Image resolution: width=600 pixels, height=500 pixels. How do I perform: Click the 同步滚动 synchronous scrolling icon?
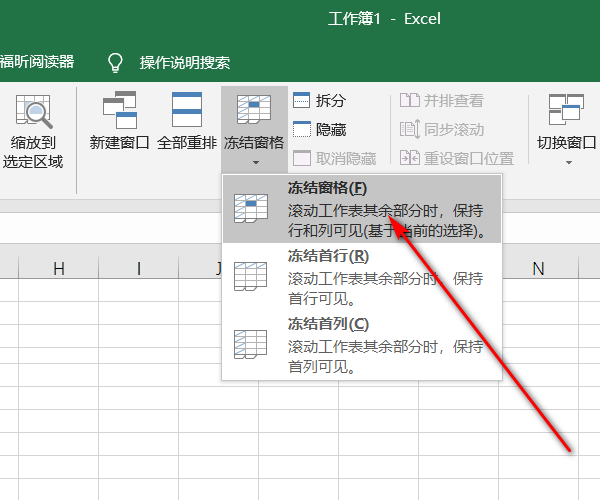coord(409,129)
